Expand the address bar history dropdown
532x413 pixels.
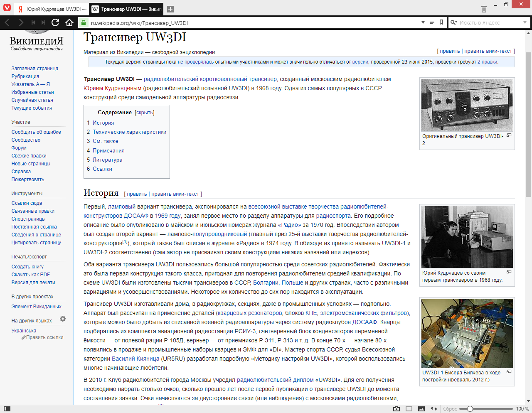point(423,22)
